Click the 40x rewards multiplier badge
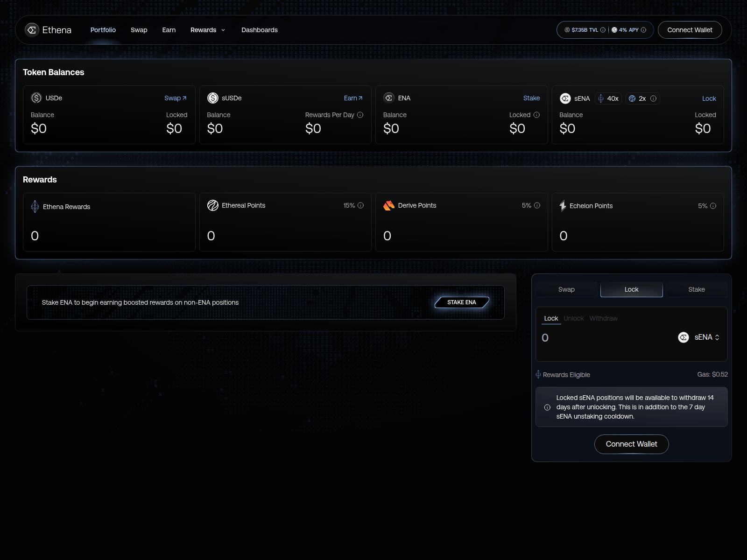The image size is (747, 560). pos(608,98)
